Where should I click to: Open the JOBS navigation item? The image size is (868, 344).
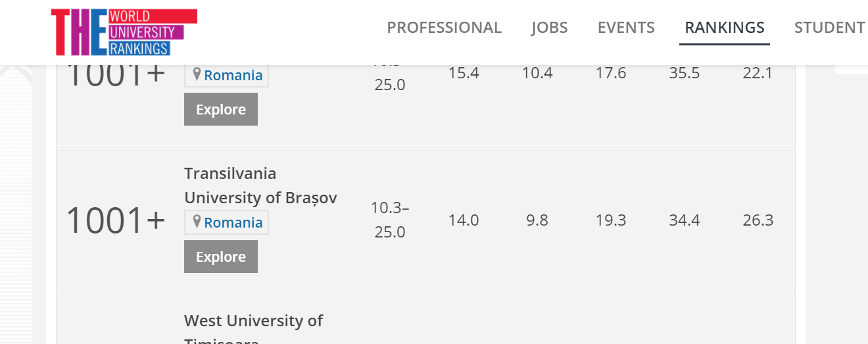pyautogui.click(x=549, y=28)
